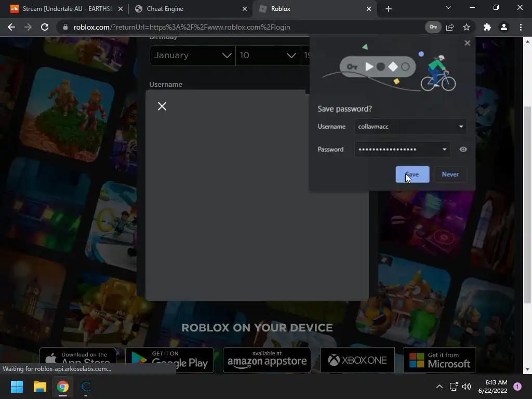The image size is (532, 399).
Task: Show password with the eye icon
Action: [463, 149]
